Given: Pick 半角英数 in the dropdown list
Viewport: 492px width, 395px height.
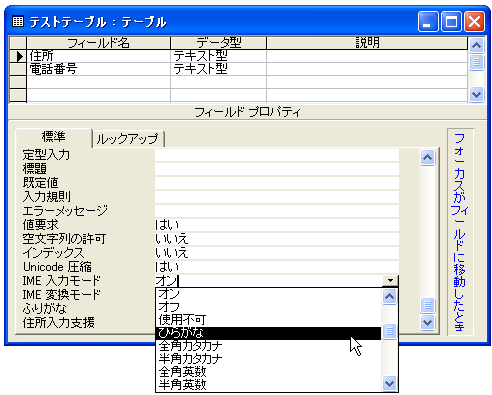Looking at the screenshot, I should point(268,385).
